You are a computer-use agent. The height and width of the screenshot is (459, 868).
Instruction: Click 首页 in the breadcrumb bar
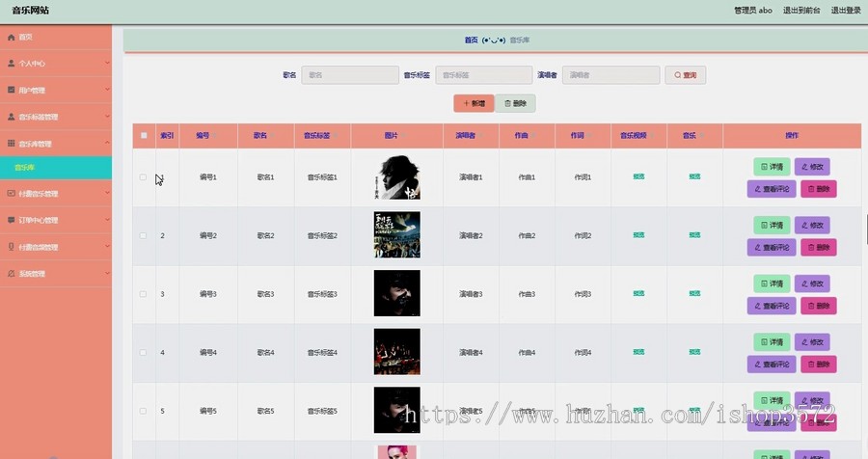[x=471, y=40]
